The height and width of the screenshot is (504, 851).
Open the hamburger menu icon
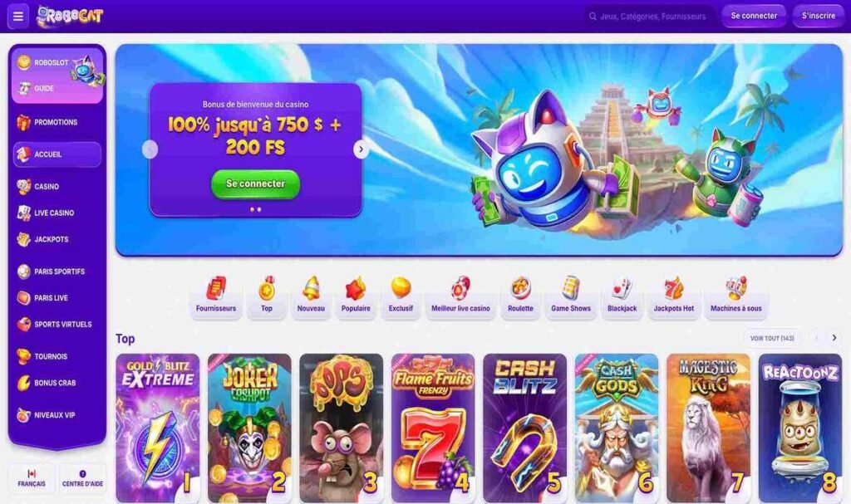tap(18, 17)
